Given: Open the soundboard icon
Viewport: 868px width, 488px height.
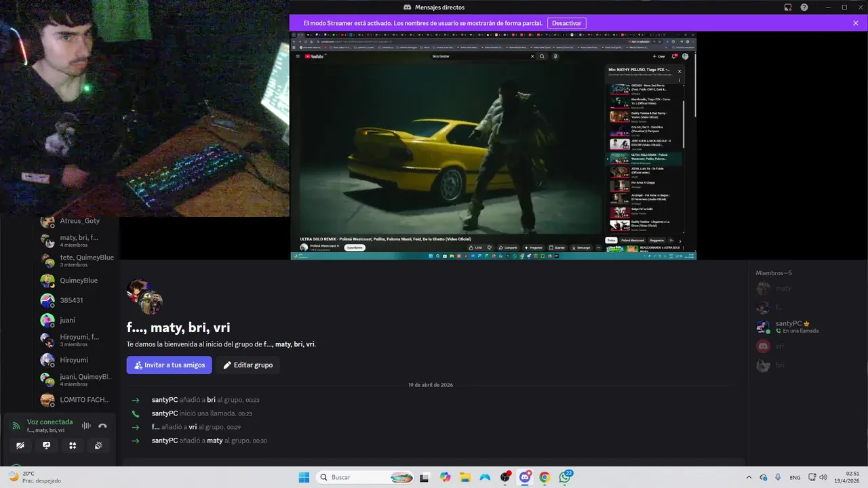Looking at the screenshot, I should tap(98, 445).
